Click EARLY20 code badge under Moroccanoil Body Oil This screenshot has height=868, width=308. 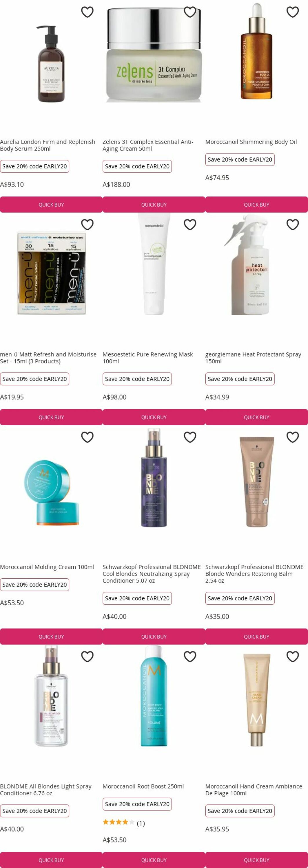(x=240, y=159)
